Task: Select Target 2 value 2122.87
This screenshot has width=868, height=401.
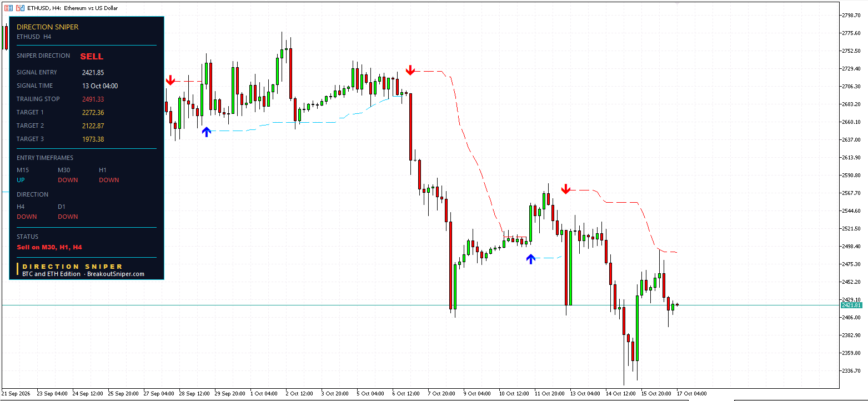Action: [x=93, y=126]
